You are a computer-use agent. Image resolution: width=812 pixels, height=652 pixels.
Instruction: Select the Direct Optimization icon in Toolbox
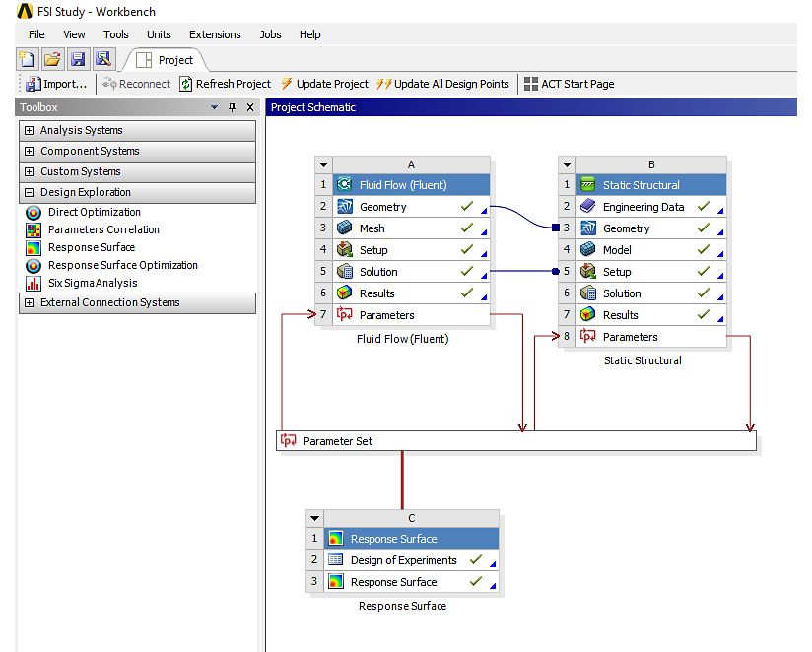tap(34, 213)
